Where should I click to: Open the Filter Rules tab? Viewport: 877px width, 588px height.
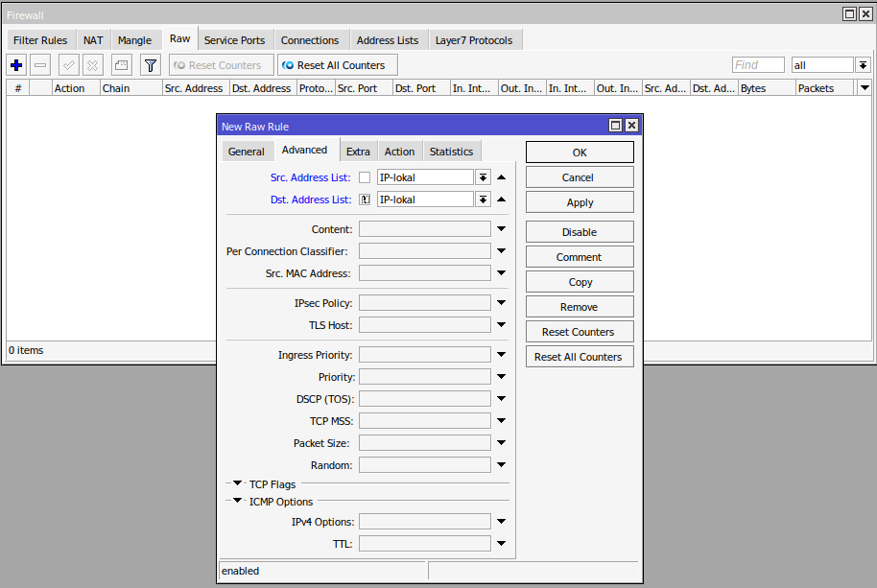tap(40, 40)
